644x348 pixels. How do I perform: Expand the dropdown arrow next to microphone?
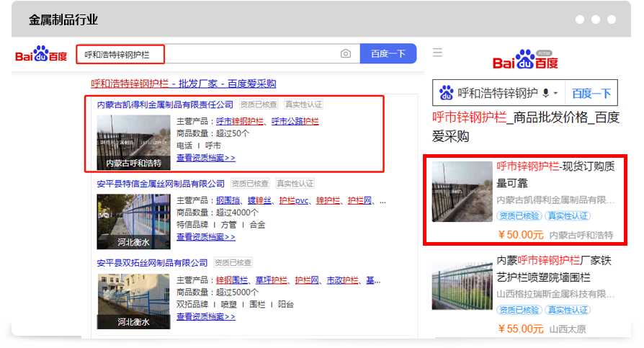556,94
